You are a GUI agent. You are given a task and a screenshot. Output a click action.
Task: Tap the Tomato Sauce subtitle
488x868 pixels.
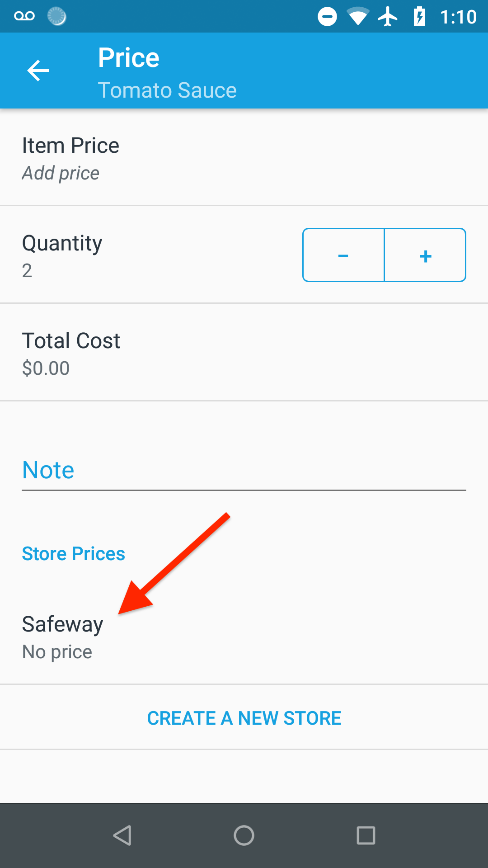[x=167, y=90]
